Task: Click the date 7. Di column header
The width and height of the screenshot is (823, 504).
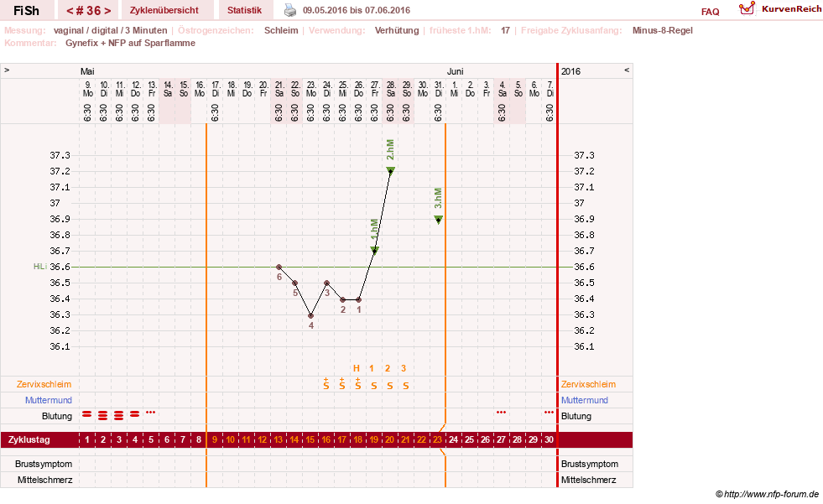Action: [550, 89]
